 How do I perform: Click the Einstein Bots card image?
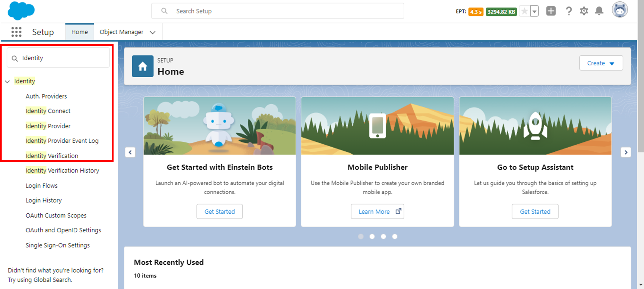coord(220,126)
